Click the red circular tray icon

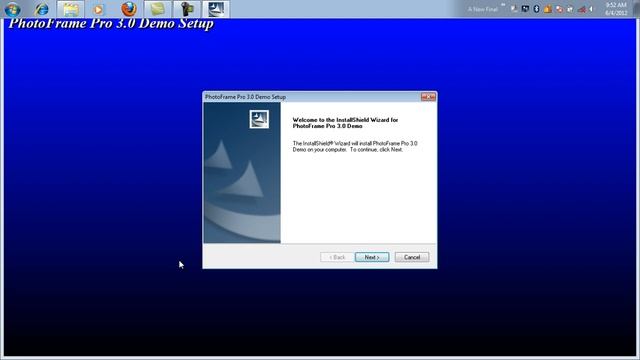(x=560, y=9)
